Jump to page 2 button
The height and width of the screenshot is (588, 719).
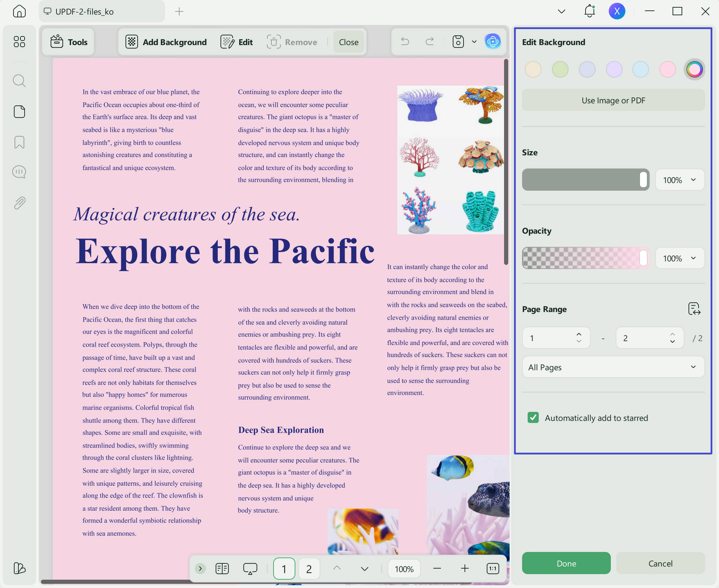[x=309, y=569]
